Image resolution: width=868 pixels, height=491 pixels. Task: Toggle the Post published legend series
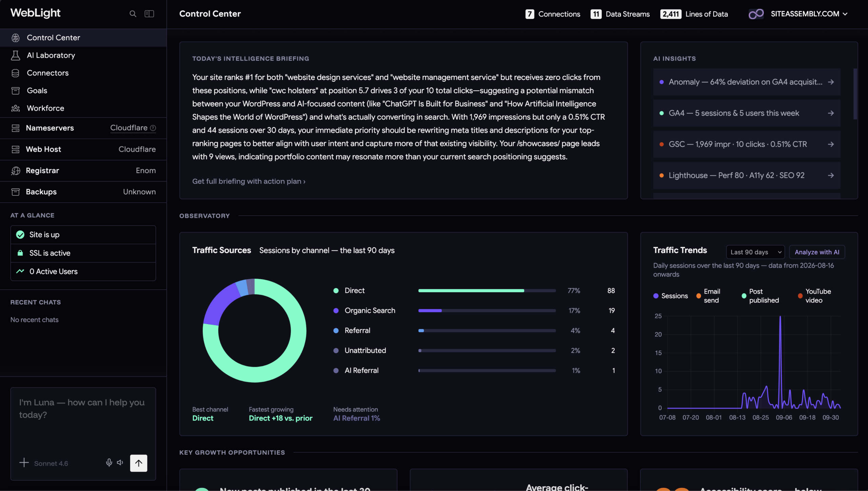click(760, 296)
